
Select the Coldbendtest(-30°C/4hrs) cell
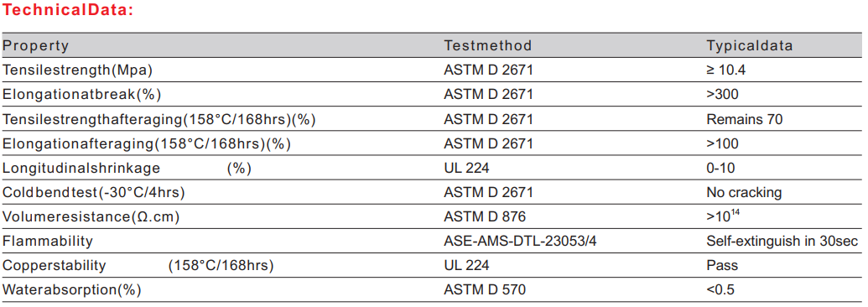[94, 192]
